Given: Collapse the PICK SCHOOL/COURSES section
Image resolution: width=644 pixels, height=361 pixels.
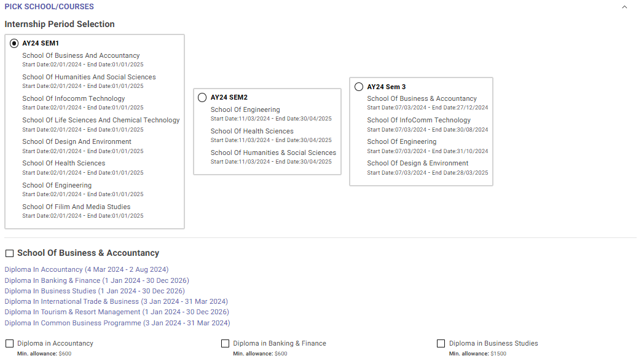Looking at the screenshot, I should 625,7.
